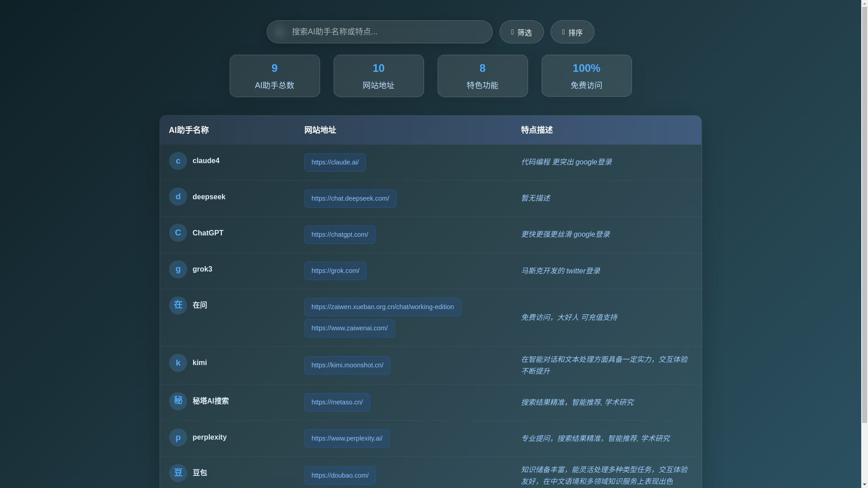
Task: Click 秘塔 description 搜索结果精准，智能推荐
Action: click(577, 402)
